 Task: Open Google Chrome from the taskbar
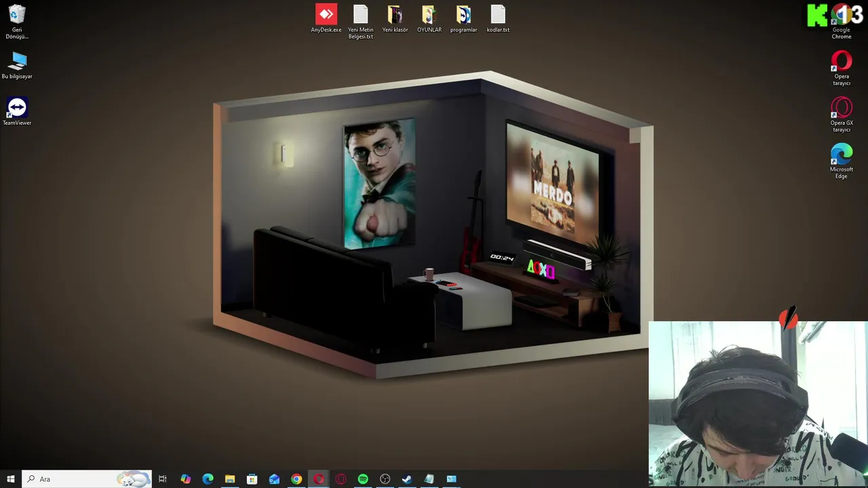(x=296, y=479)
